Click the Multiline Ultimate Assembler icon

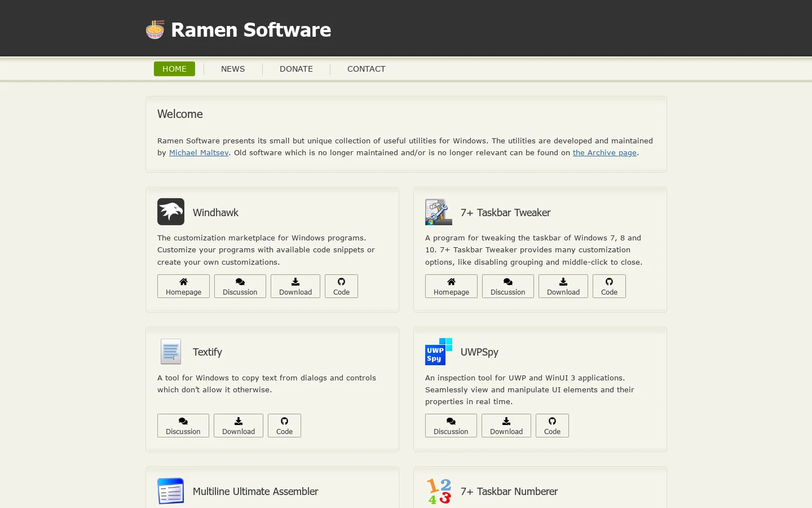pos(171,491)
